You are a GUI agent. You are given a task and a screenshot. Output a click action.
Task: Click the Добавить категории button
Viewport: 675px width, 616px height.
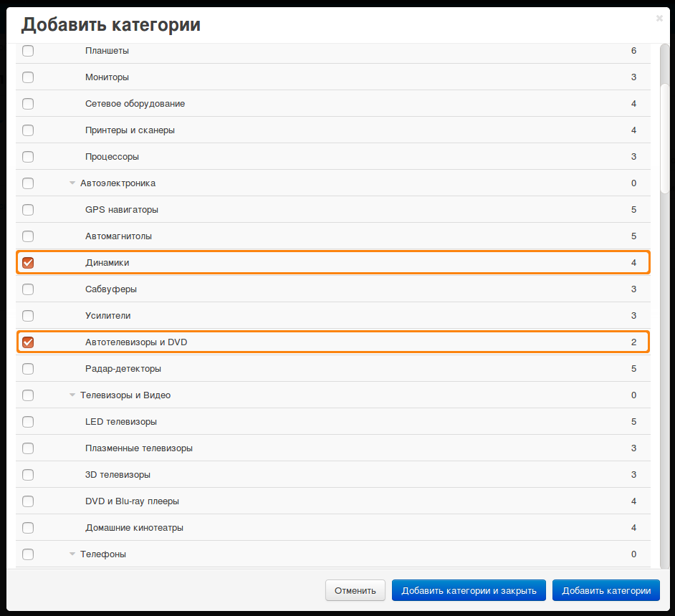pos(606,591)
